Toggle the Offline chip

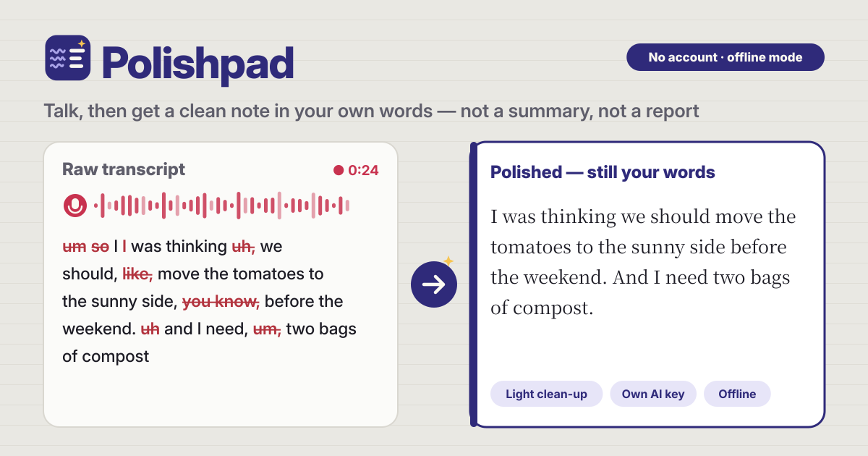pyautogui.click(x=737, y=394)
